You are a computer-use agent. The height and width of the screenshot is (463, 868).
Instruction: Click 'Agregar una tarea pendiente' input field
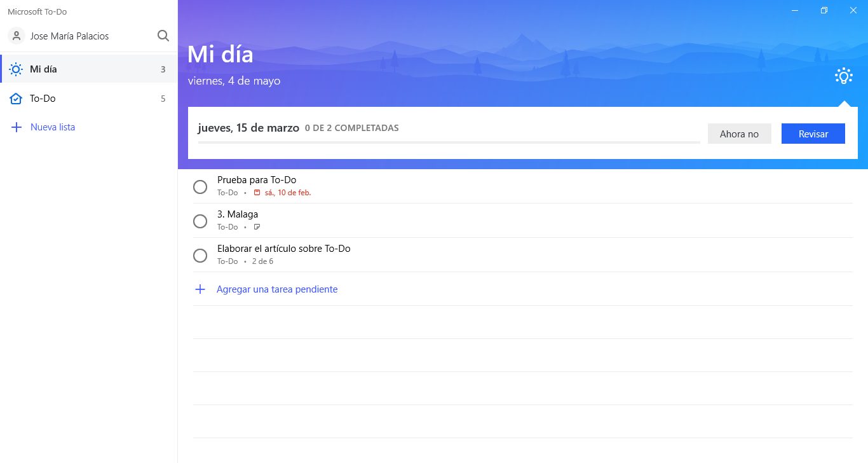coord(277,289)
